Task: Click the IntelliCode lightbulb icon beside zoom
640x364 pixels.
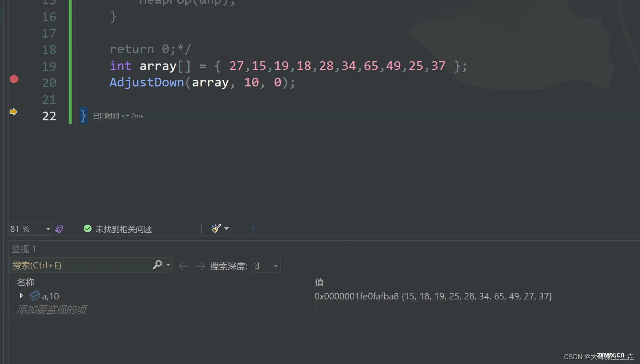Action: pyautogui.click(x=59, y=229)
